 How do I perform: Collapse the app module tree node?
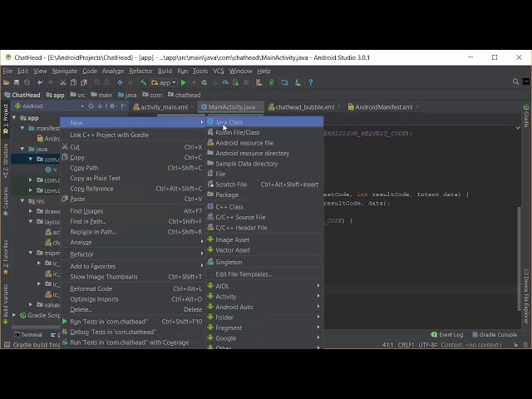click(x=14, y=118)
